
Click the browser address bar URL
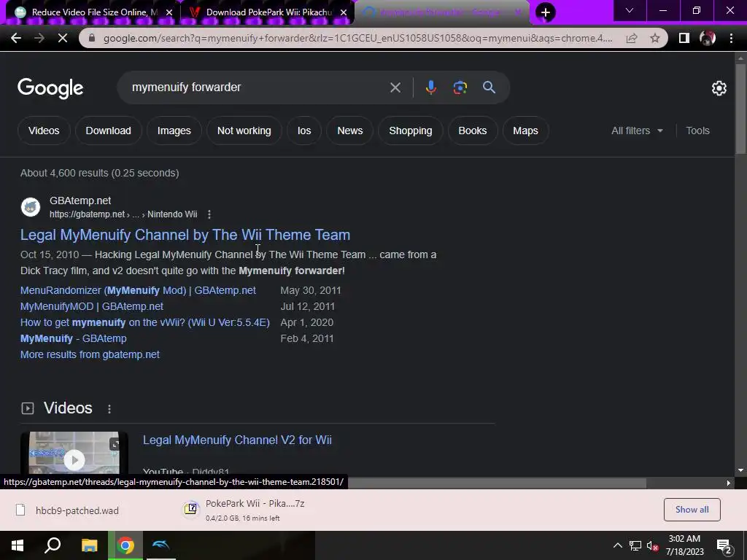coord(357,38)
